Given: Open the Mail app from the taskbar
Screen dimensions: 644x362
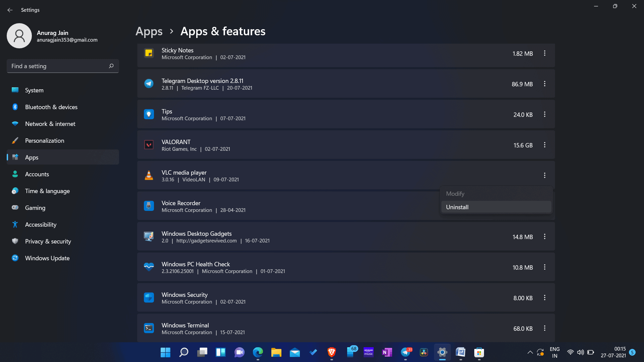Looking at the screenshot, I should pyautogui.click(x=294, y=353).
